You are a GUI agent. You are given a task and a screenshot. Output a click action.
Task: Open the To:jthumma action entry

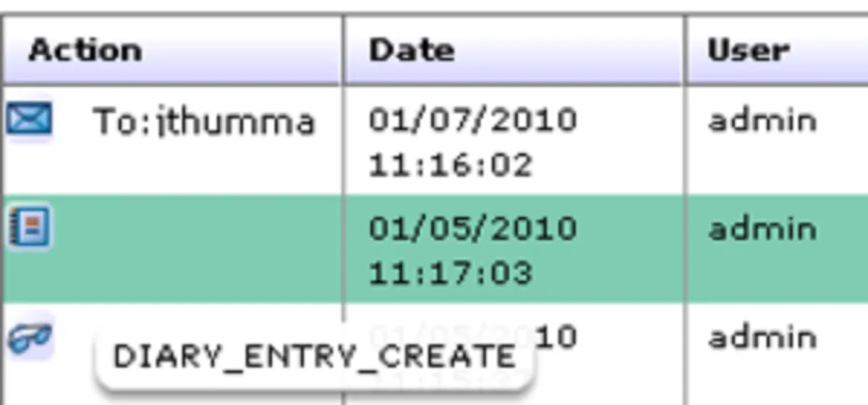click(x=204, y=121)
